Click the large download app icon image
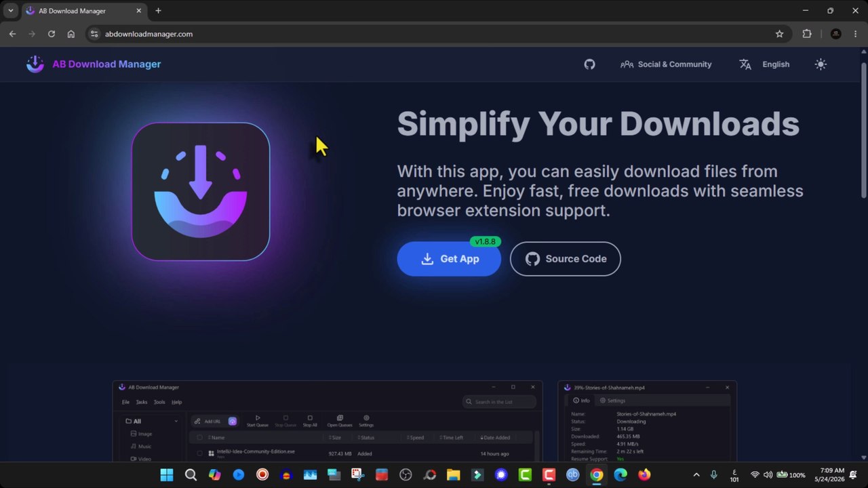The height and width of the screenshot is (488, 868). coord(201,191)
